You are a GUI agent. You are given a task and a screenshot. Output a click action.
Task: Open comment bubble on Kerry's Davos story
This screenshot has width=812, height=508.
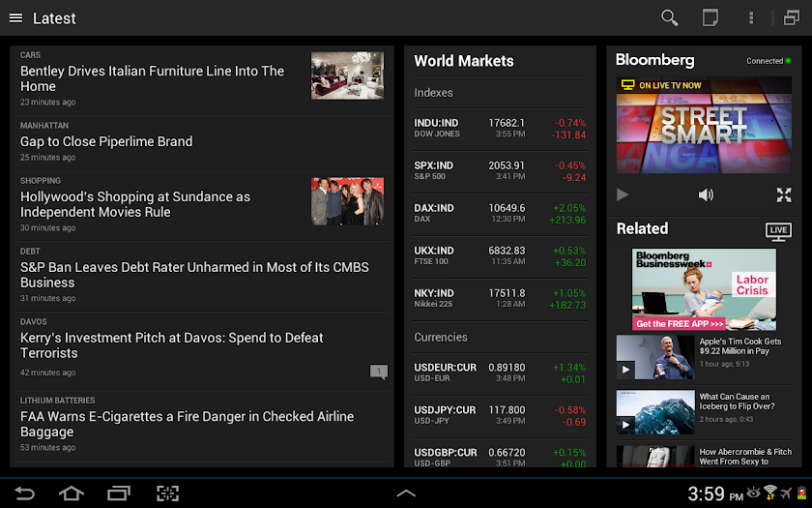[379, 372]
